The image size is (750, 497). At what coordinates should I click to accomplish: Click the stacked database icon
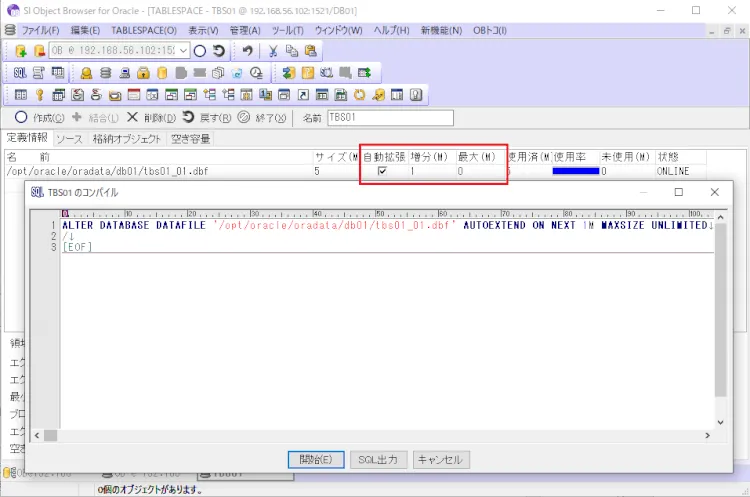pos(106,73)
